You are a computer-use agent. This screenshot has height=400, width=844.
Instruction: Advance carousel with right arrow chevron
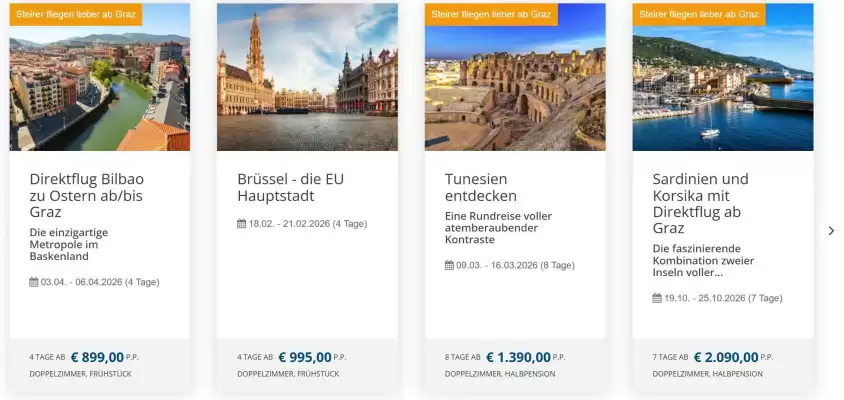[831, 231]
